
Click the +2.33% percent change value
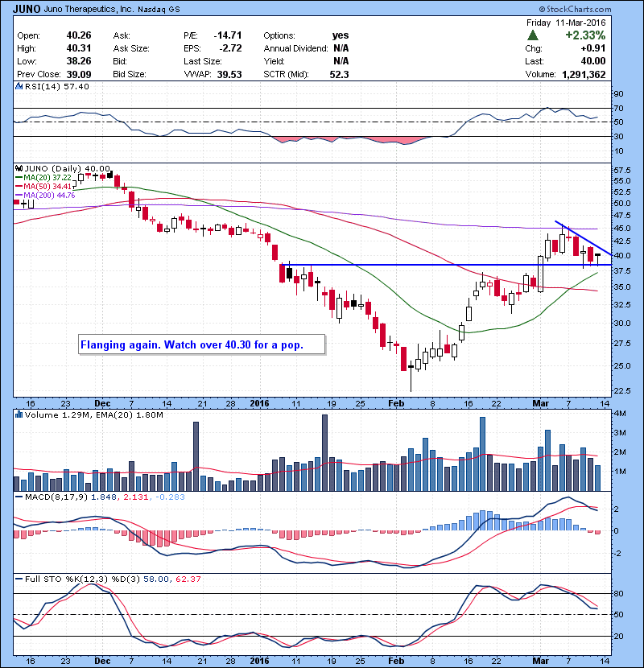point(585,35)
